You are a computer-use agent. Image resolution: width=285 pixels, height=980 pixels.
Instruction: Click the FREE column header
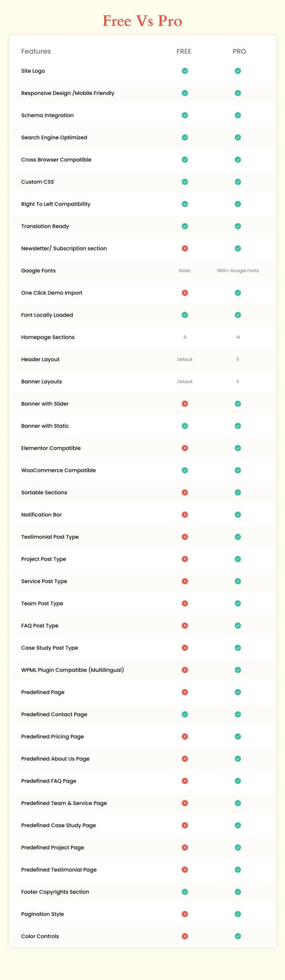click(x=184, y=51)
